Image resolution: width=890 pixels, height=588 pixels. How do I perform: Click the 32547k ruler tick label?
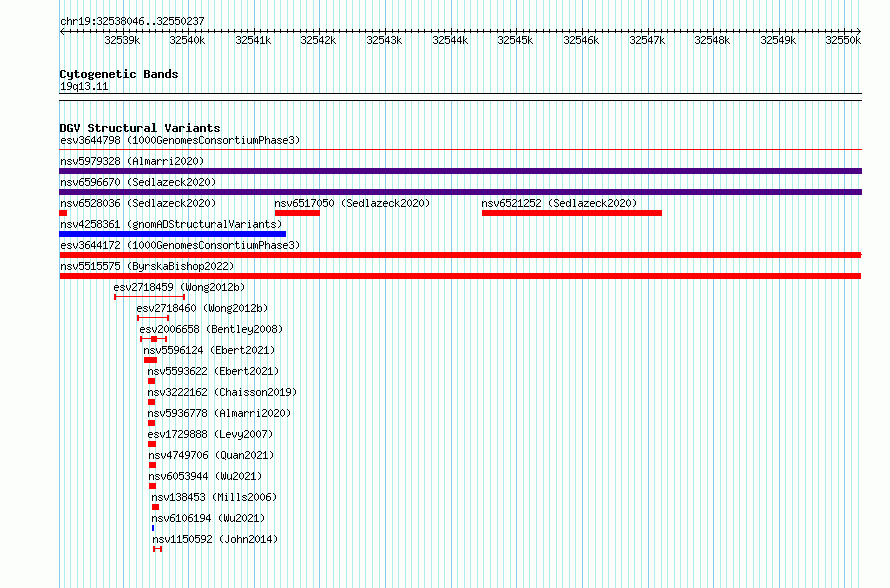pos(647,40)
